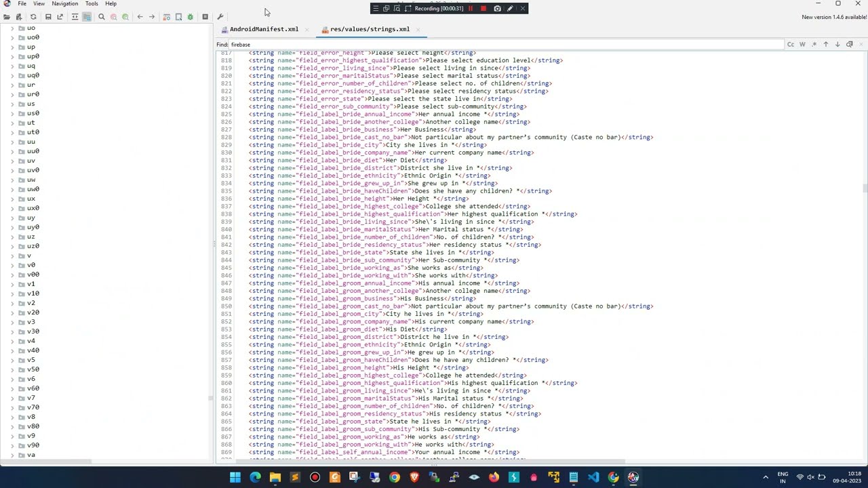
Task: Open text search with magnifier icon
Action: [102, 17]
